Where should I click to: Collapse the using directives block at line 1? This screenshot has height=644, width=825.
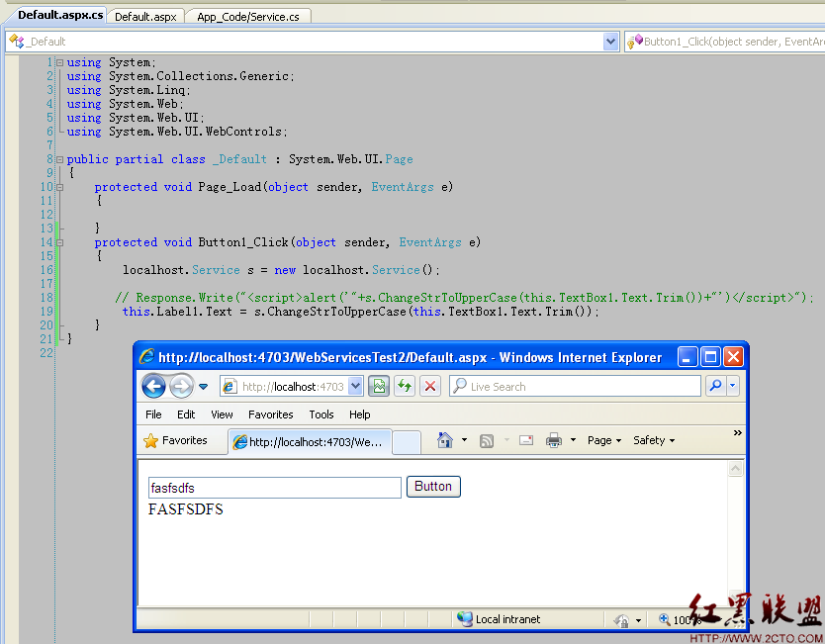click(60, 62)
